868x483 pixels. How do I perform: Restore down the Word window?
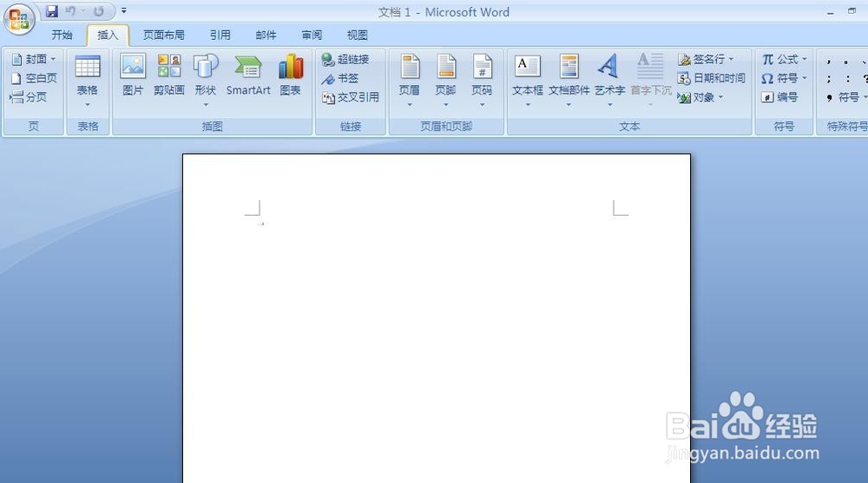click(852, 11)
